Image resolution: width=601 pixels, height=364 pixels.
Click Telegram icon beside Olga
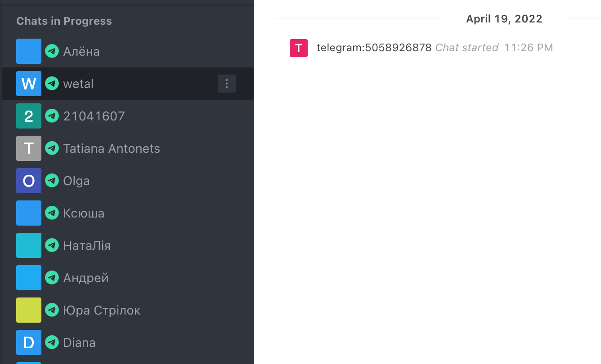pos(52,181)
